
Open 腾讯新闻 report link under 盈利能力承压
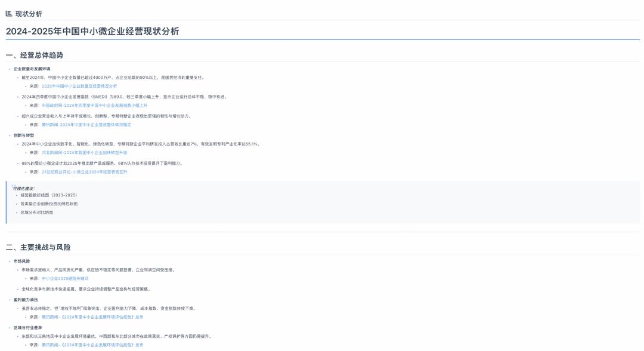pos(92,317)
